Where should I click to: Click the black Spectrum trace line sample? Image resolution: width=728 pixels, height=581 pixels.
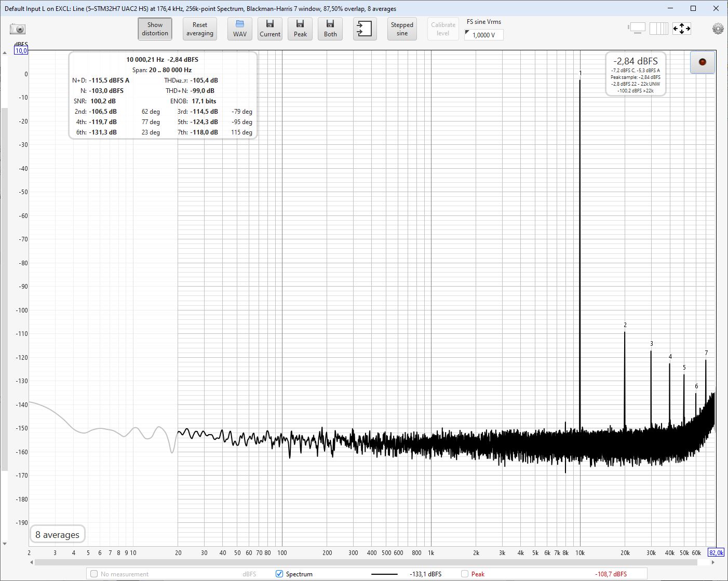pyautogui.click(x=384, y=574)
